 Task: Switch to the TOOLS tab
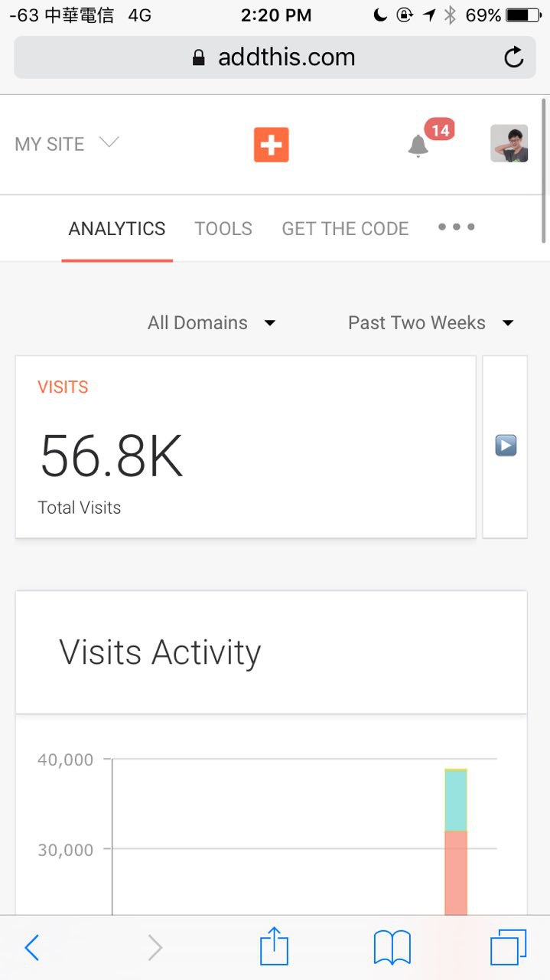pyautogui.click(x=223, y=229)
